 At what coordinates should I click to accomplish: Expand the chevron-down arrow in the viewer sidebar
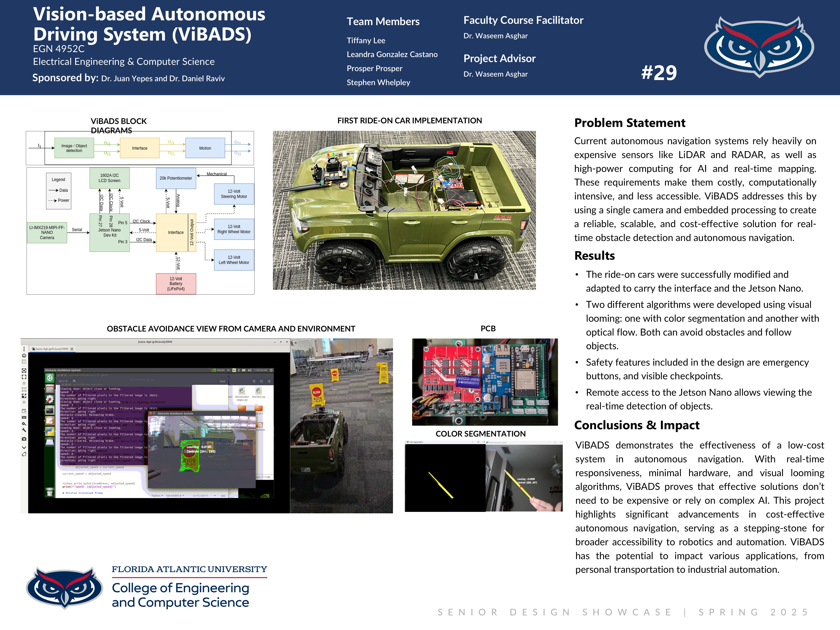(24, 448)
